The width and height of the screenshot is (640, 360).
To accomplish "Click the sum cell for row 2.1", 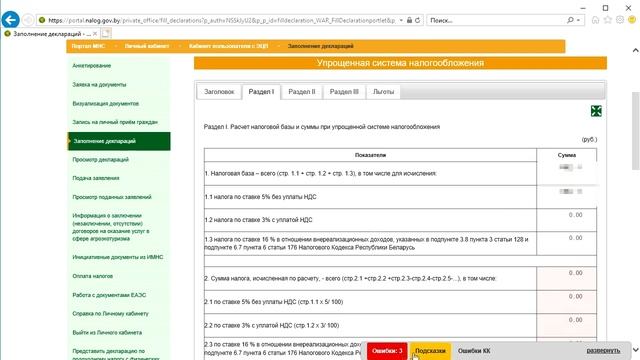I will pos(567,302).
